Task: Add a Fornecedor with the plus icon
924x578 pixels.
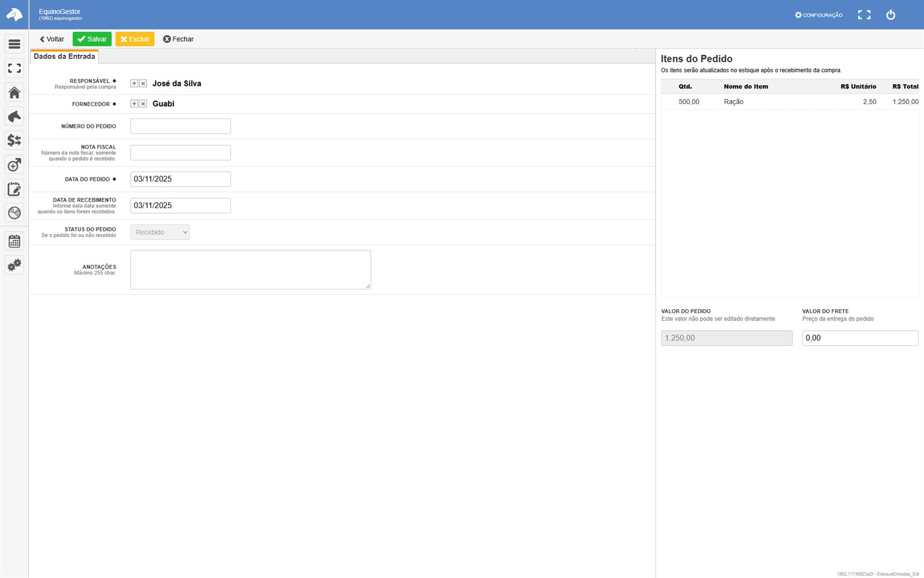Action: [x=134, y=104]
